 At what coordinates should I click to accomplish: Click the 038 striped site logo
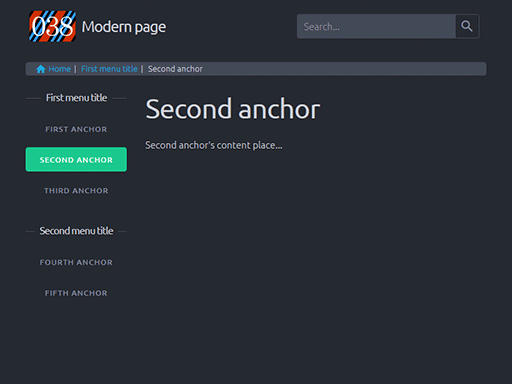coord(52,26)
